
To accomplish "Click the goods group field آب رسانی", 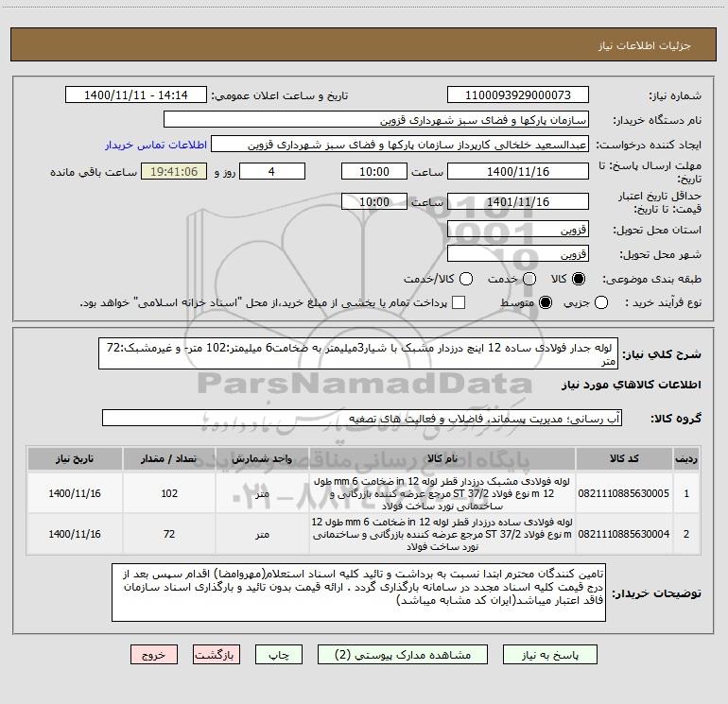I will coord(362,418).
